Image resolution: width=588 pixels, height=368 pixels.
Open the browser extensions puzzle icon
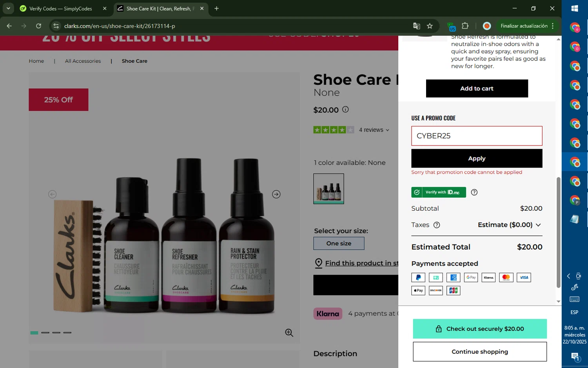pyautogui.click(x=465, y=26)
